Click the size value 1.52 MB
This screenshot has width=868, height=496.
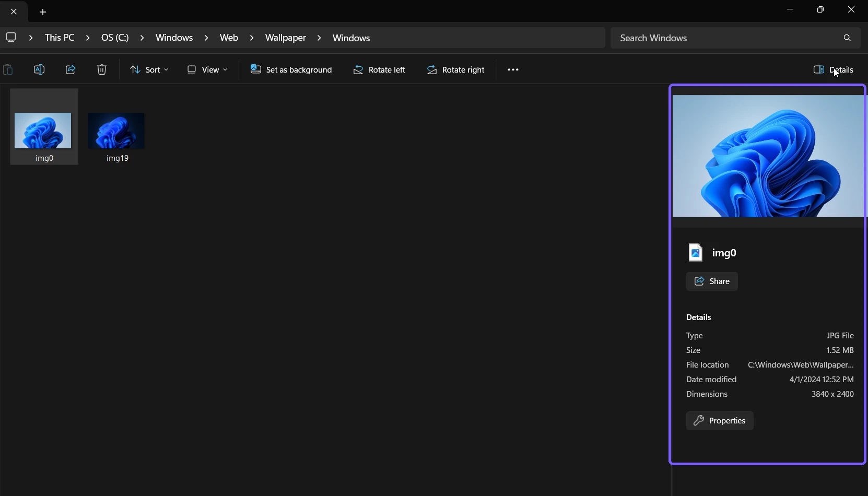click(x=840, y=350)
